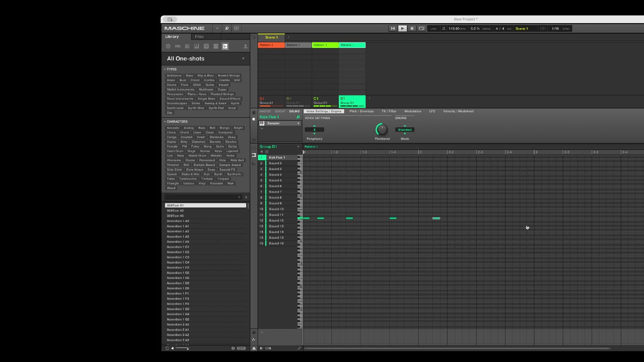
Task: Select the Sounds grid file-type icon
Action: [x=187, y=46]
